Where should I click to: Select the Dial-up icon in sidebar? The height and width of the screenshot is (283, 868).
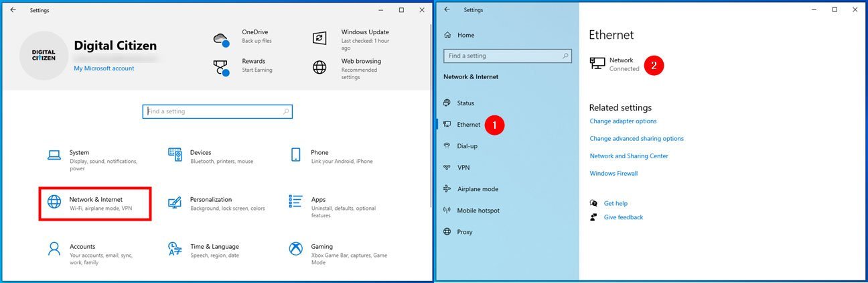pos(447,146)
